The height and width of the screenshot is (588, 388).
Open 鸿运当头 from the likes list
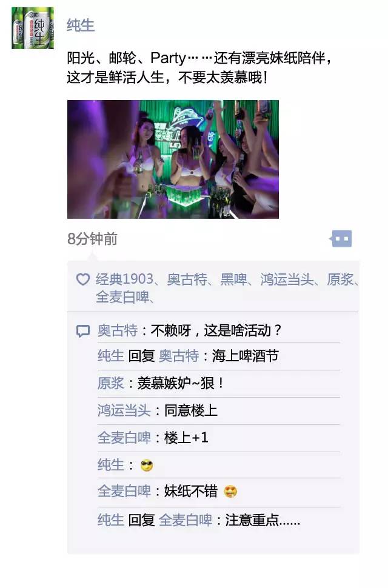pyautogui.click(x=287, y=279)
